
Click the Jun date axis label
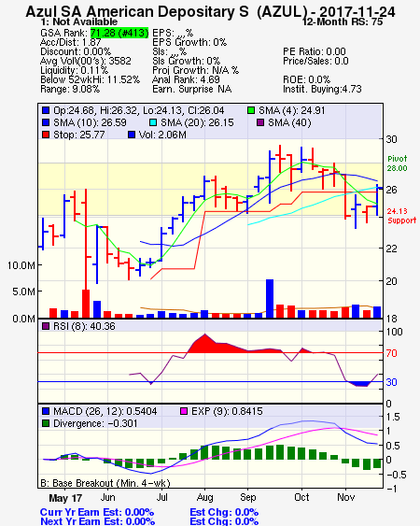pyautogui.click(x=108, y=497)
